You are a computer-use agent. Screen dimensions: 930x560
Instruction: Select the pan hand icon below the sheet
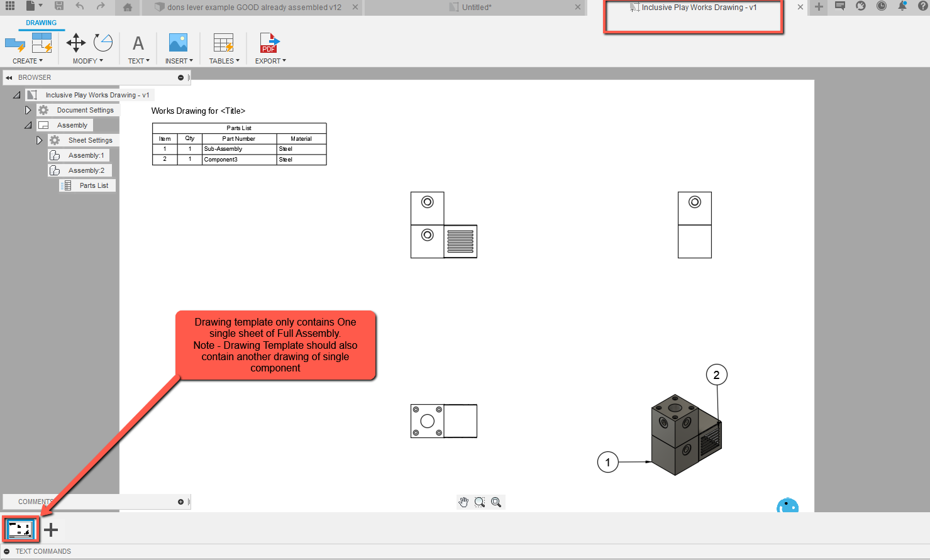click(x=463, y=502)
